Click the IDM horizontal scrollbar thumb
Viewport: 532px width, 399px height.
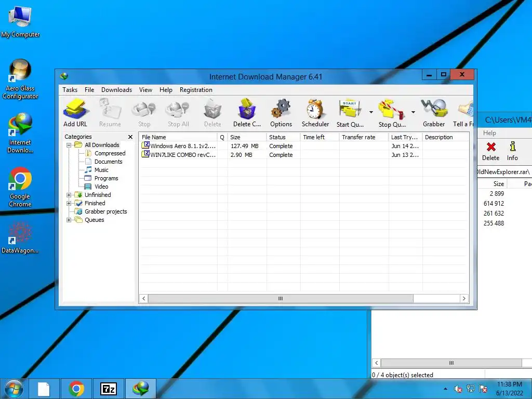[x=281, y=299]
